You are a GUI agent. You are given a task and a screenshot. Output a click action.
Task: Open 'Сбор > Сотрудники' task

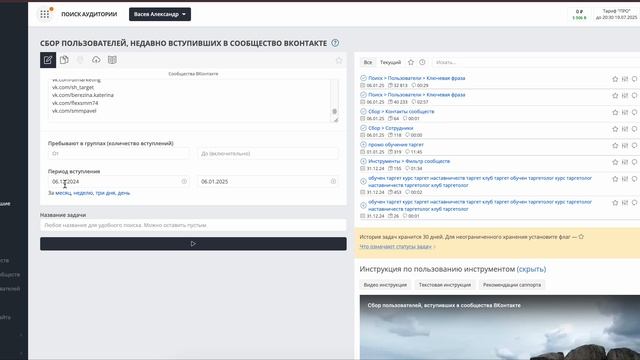[391, 128]
